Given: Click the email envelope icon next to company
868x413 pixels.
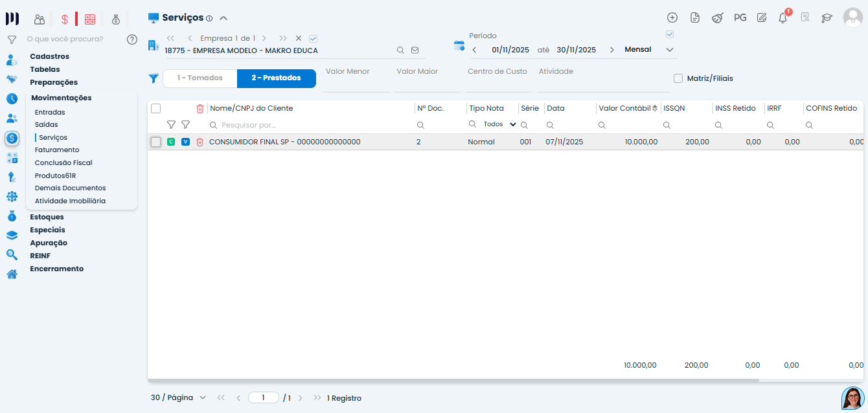Looking at the screenshot, I should 415,50.
